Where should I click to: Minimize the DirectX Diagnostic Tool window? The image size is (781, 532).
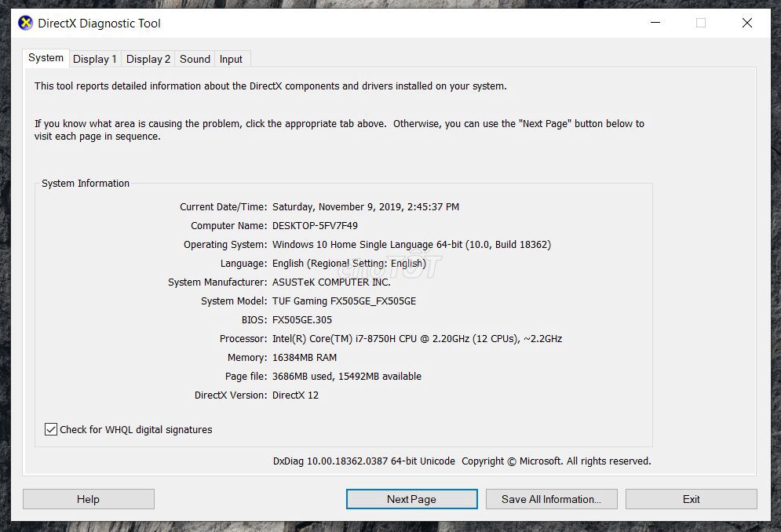pos(655,23)
